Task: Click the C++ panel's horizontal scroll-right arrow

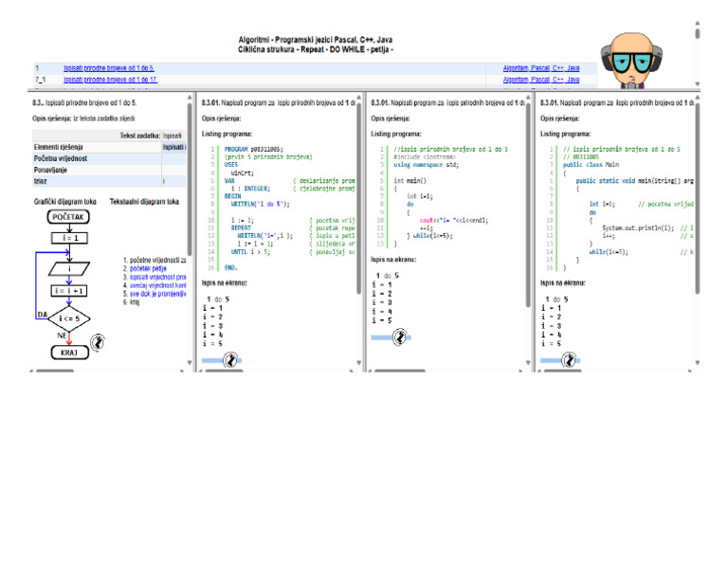Action: [x=521, y=371]
